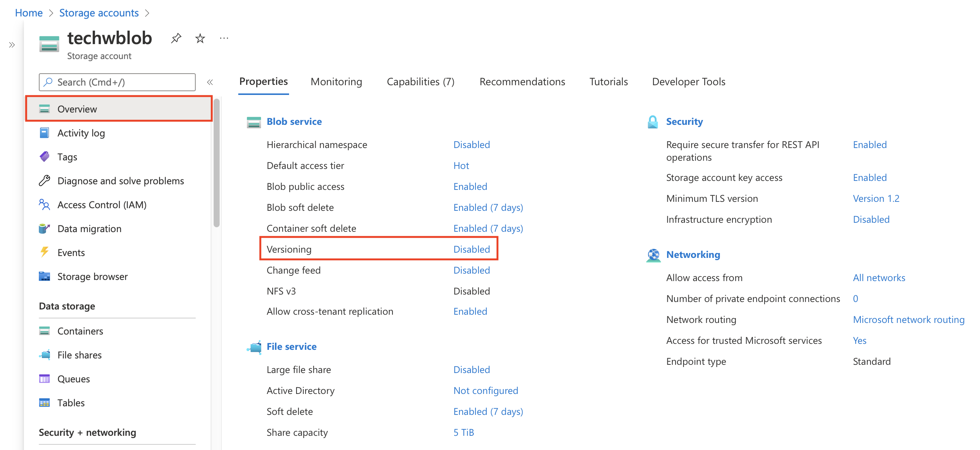Open Access Control (IAM) page
Screen dimensions: 980x450
coord(102,205)
